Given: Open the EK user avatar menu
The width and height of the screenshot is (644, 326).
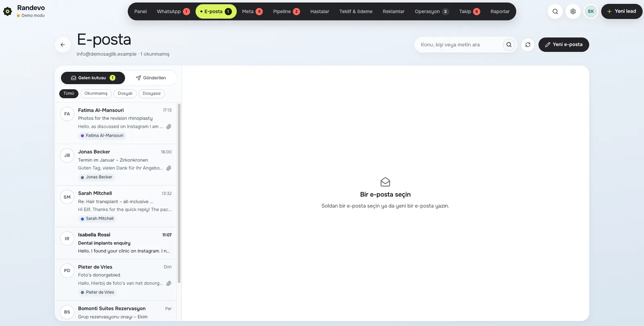Looking at the screenshot, I should click(590, 11).
